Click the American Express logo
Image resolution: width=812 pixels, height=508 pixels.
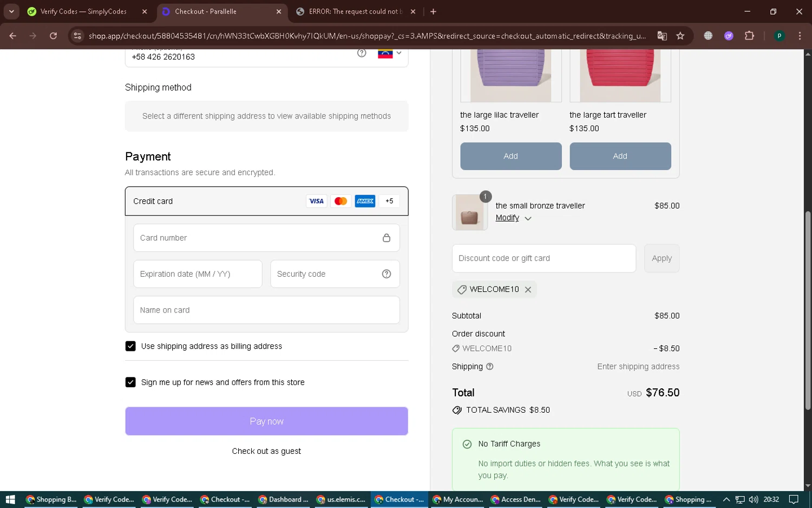tap(365, 201)
